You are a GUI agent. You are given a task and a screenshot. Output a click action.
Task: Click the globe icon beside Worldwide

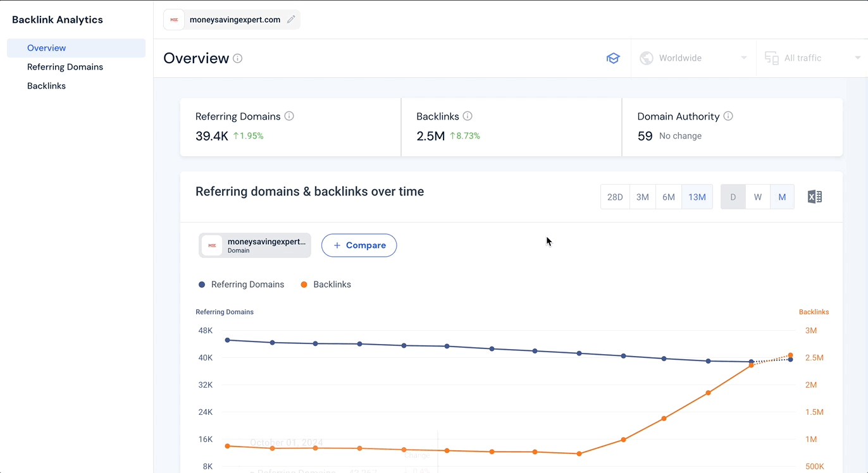tap(647, 58)
